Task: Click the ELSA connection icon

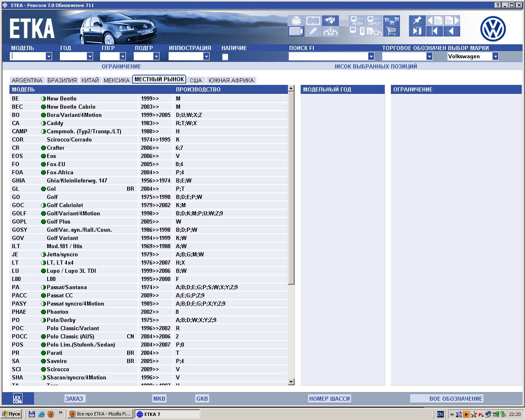Action: pos(357,21)
